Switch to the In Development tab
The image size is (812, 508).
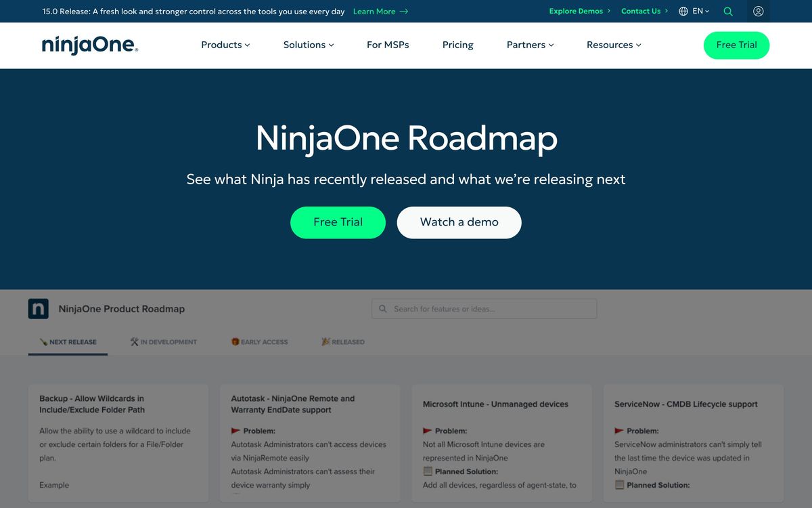click(x=163, y=342)
